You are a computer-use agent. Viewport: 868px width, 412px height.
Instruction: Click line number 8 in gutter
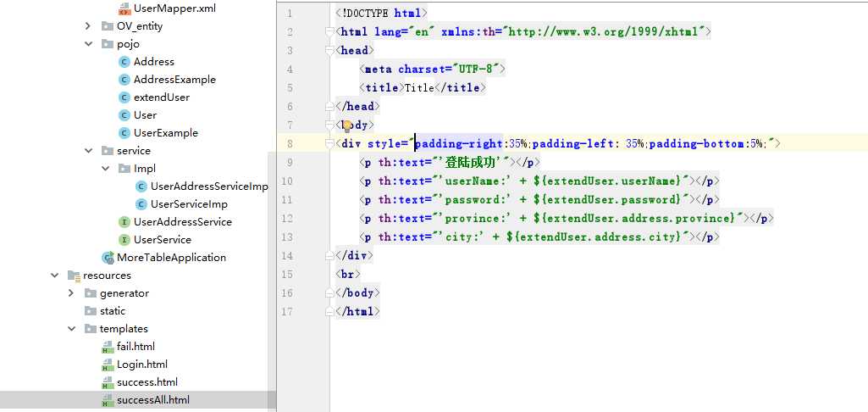[x=290, y=143]
